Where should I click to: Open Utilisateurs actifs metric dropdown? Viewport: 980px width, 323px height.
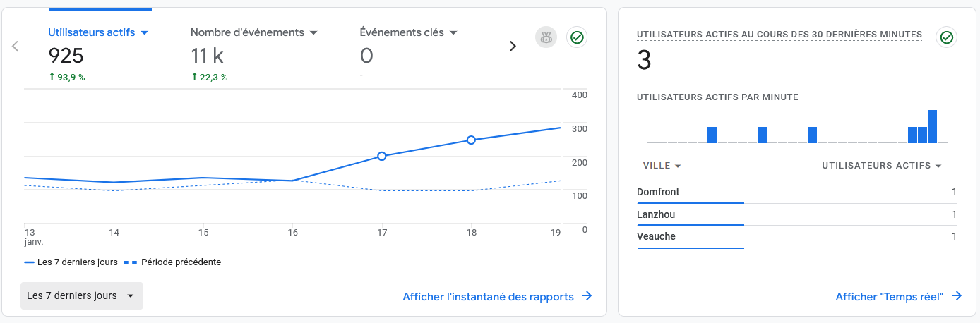coord(144,33)
